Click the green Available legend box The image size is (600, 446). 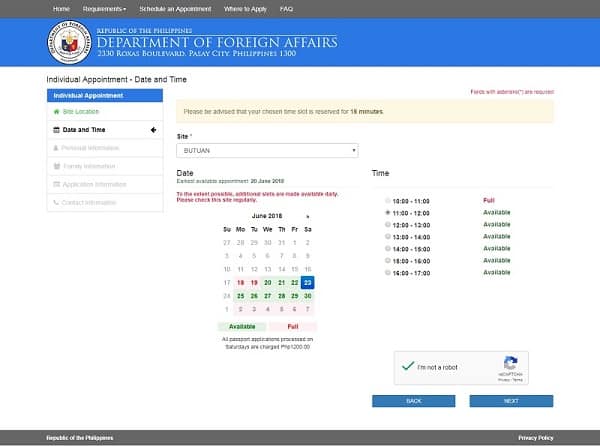tap(242, 327)
